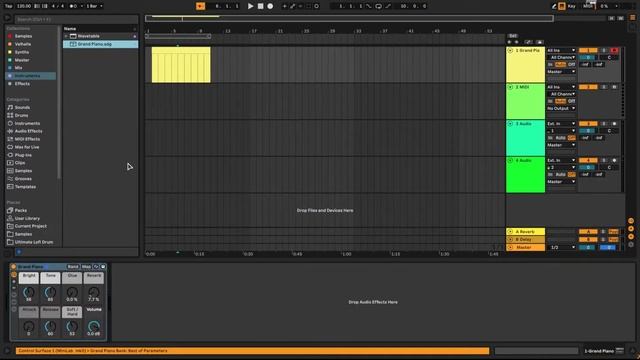Viewport: 640px width, 360px height.
Task: Start playback with the Play button
Action: 250,6
